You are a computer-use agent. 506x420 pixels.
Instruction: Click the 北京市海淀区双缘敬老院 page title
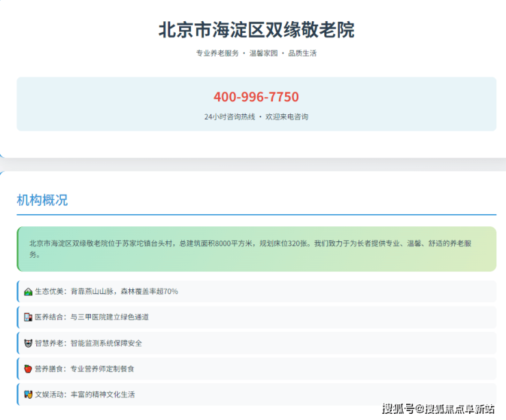(x=256, y=30)
